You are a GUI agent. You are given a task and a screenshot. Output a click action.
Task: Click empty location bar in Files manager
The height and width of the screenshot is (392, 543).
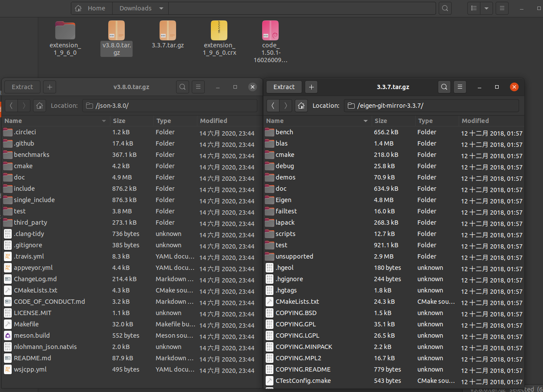pyautogui.click(x=302, y=8)
